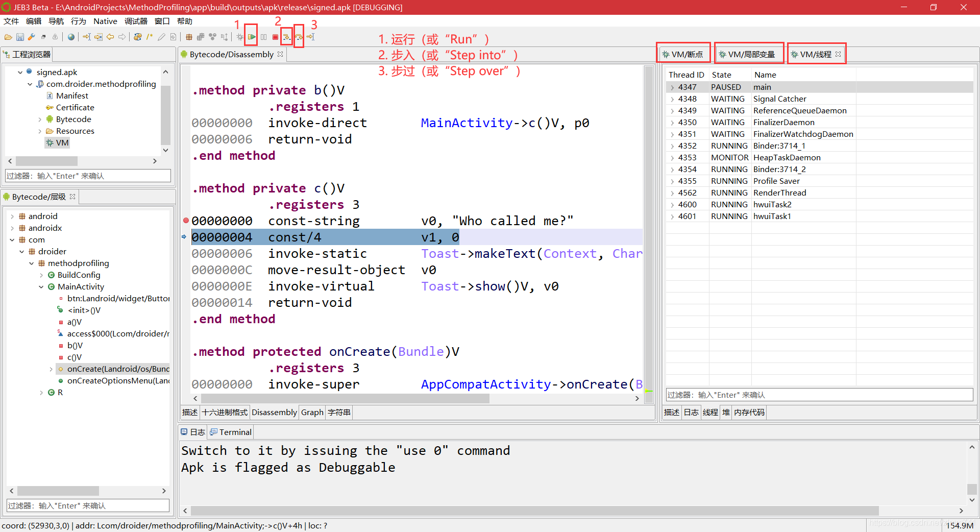Screen dimensions: 980x532
Task: Click the start debugging bug icon
Action: click(x=240, y=37)
